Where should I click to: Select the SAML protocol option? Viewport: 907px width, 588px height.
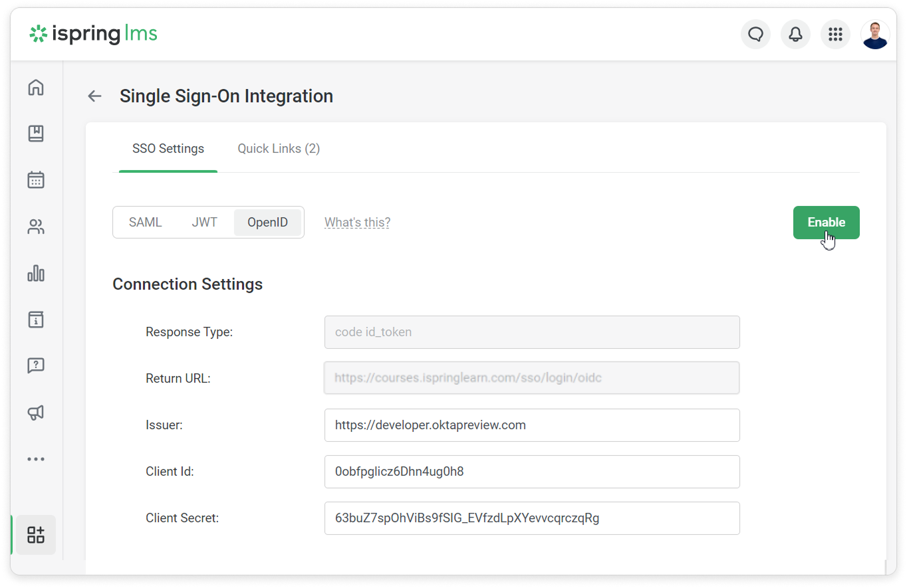tap(145, 223)
